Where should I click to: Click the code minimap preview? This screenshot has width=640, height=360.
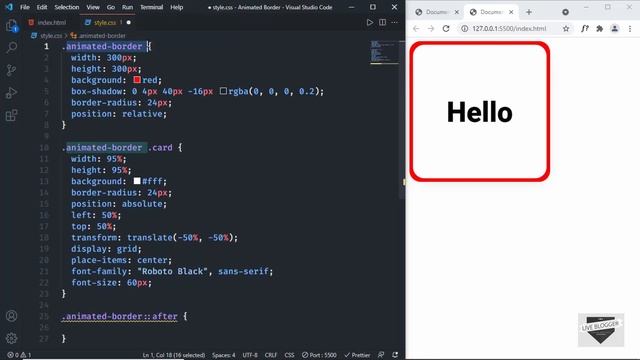click(x=384, y=52)
